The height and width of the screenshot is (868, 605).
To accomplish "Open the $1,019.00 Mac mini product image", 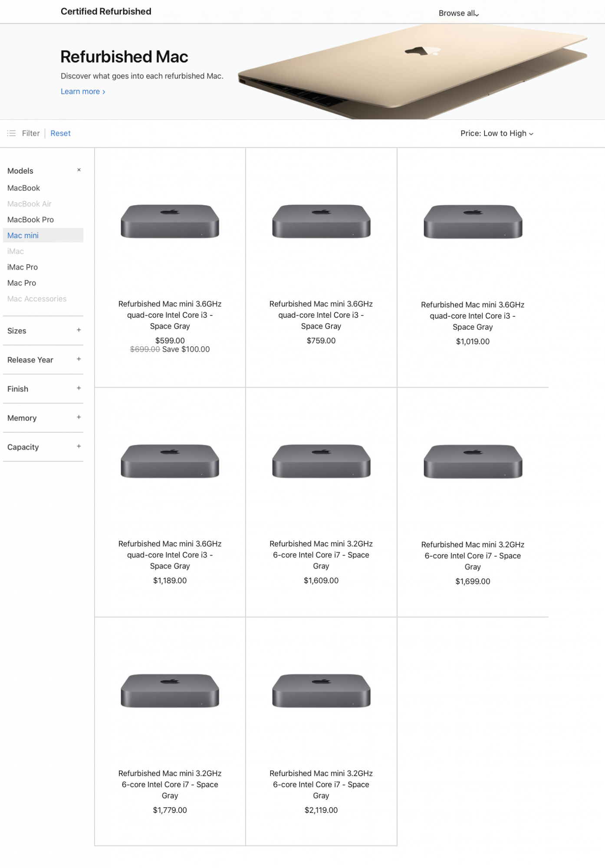I will point(473,222).
